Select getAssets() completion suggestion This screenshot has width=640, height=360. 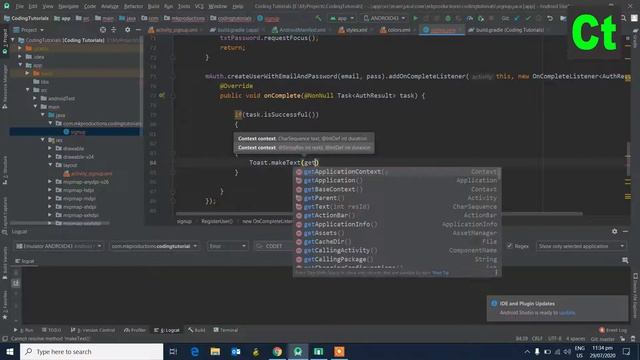398,233
